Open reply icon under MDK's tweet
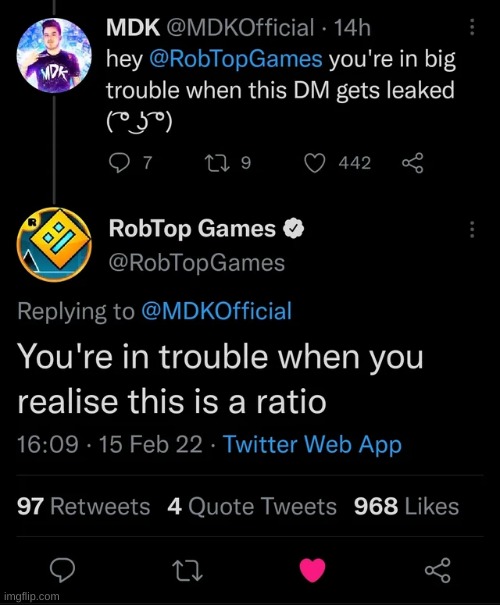This screenshot has width=500, height=605. (119, 163)
